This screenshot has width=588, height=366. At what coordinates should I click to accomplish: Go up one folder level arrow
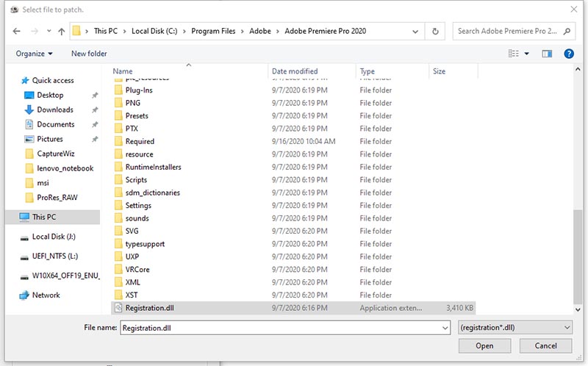click(62, 32)
